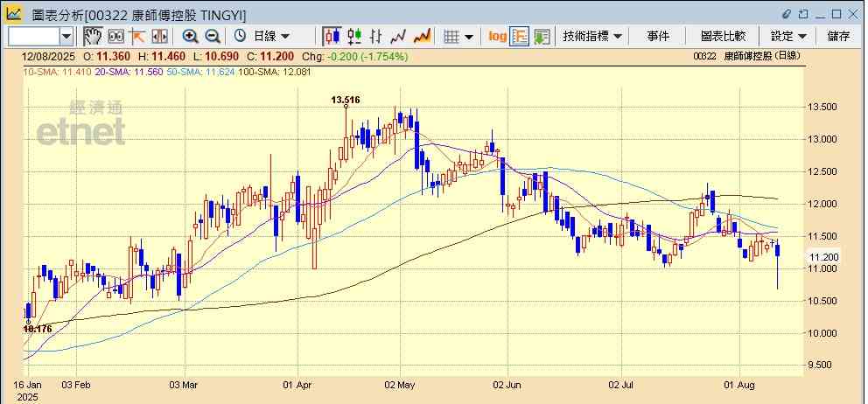The image size is (868, 404).
Task: Click the 02 May date label on axis
Action: 400,385
